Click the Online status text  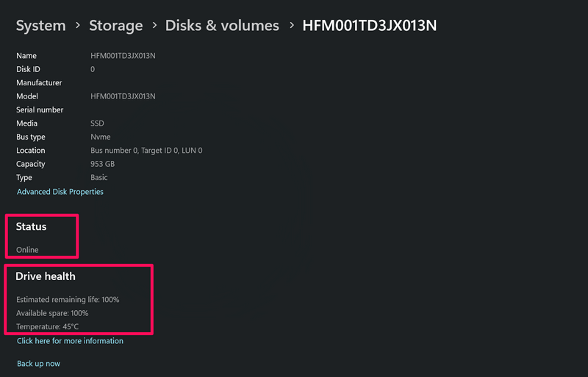27,250
